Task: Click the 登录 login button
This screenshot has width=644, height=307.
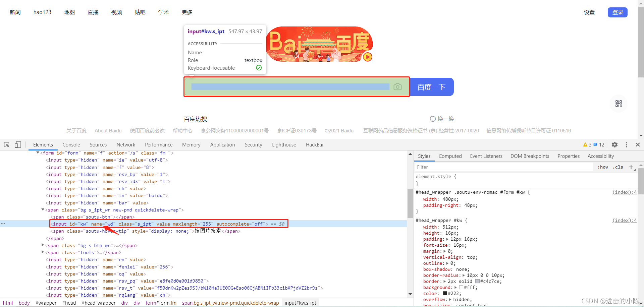Action: tap(618, 12)
